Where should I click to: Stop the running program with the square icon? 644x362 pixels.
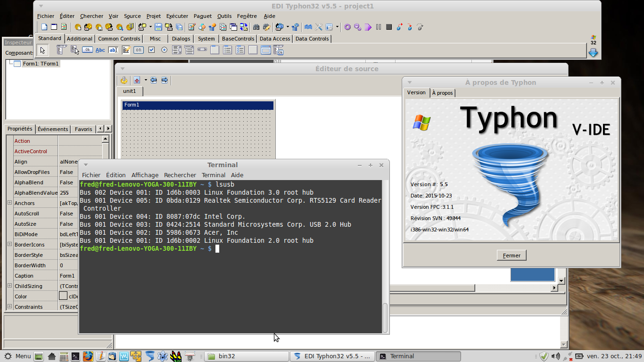click(x=389, y=27)
